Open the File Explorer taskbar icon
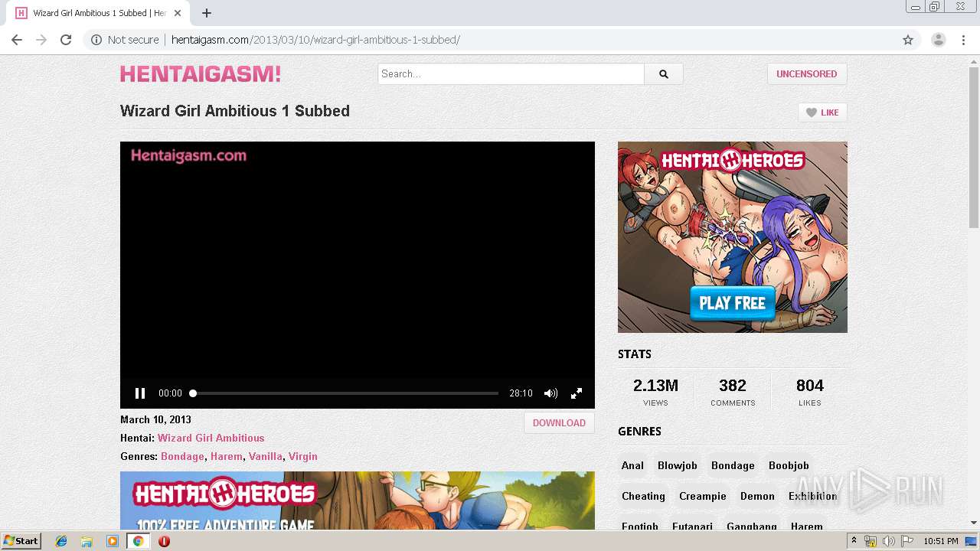The height and width of the screenshot is (551, 980). coord(87,541)
